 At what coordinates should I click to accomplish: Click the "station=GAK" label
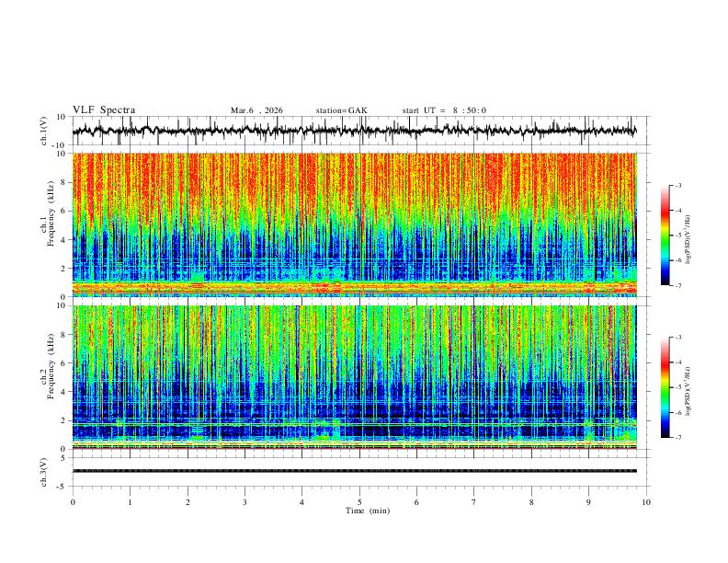pos(341,110)
